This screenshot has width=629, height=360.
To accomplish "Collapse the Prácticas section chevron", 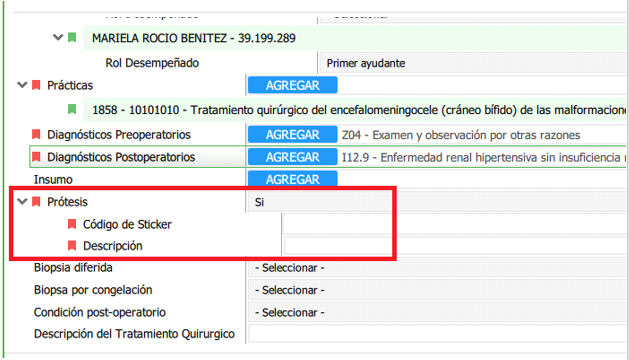I will coord(22,85).
